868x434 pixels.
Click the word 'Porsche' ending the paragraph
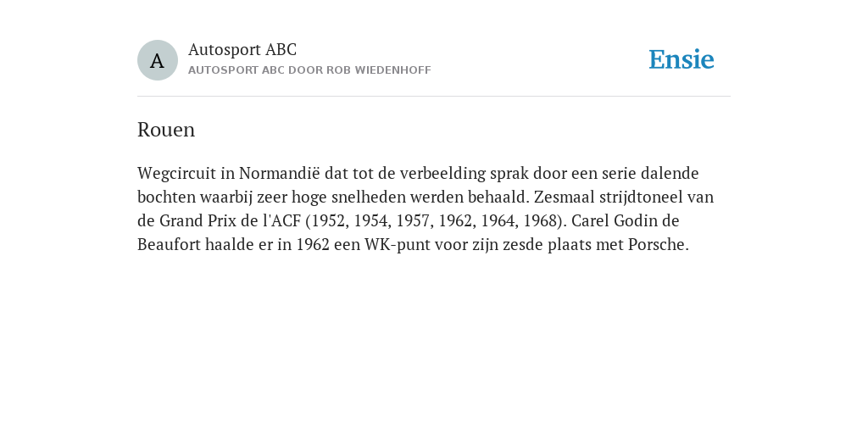point(656,245)
